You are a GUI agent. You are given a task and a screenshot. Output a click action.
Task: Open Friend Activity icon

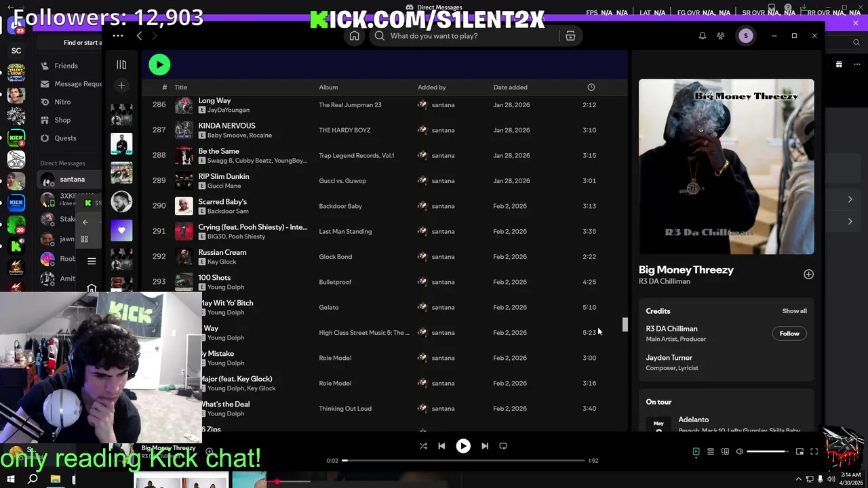[721, 36]
